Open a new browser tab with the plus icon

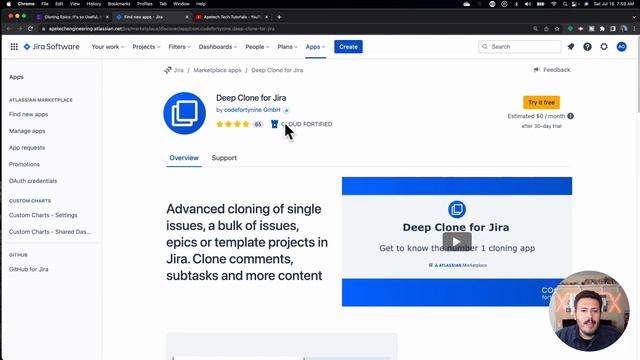coord(279,17)
